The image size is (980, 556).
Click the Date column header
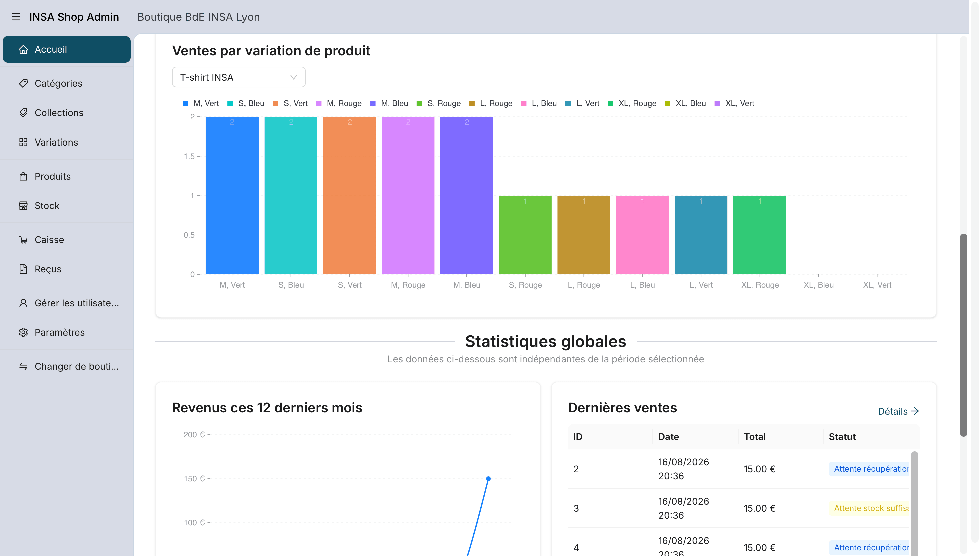click(x=695, y=437)
